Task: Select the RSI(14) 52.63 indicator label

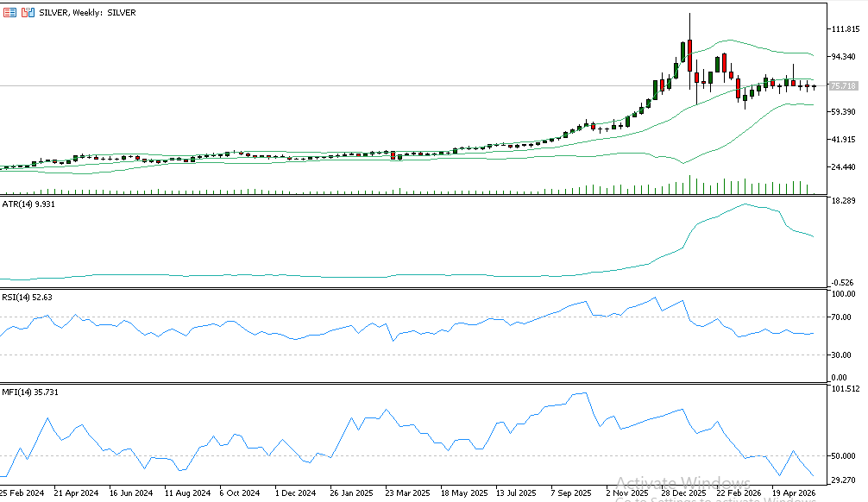Action: click(27, 298)
